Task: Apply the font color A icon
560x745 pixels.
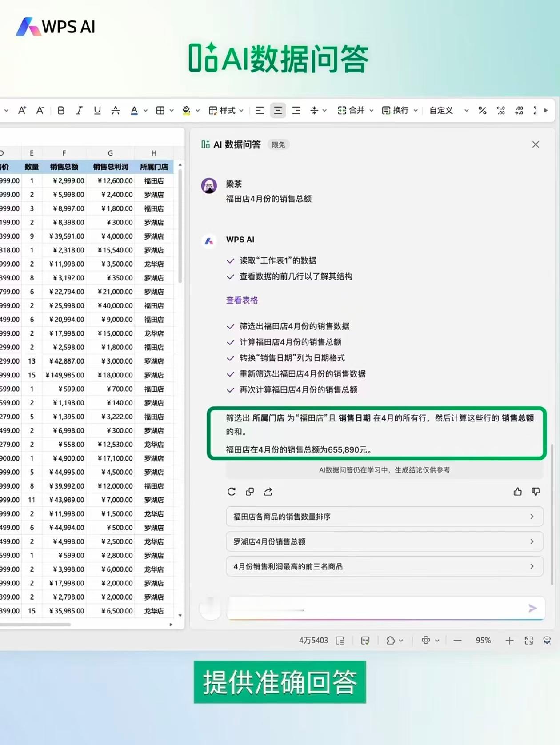Action: [134, 110]
